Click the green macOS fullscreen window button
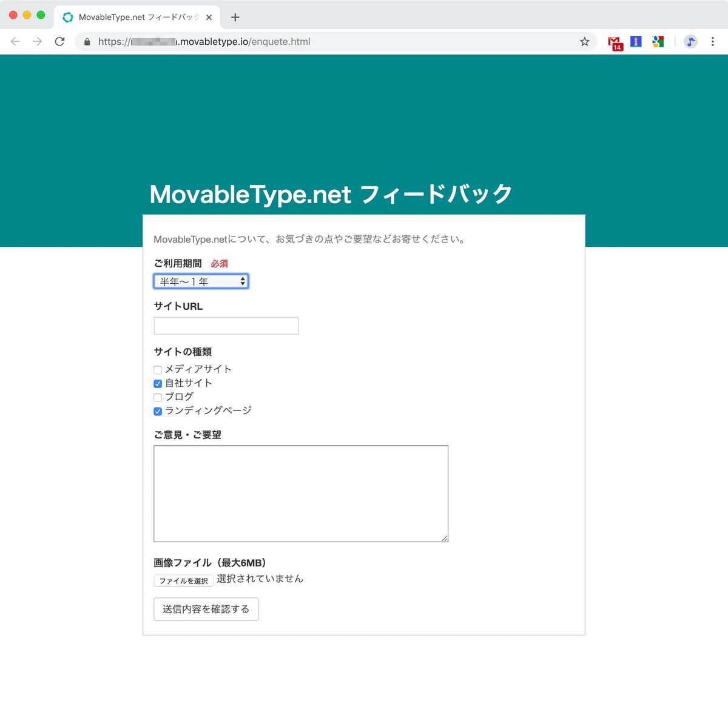 [x=41, y=15]
